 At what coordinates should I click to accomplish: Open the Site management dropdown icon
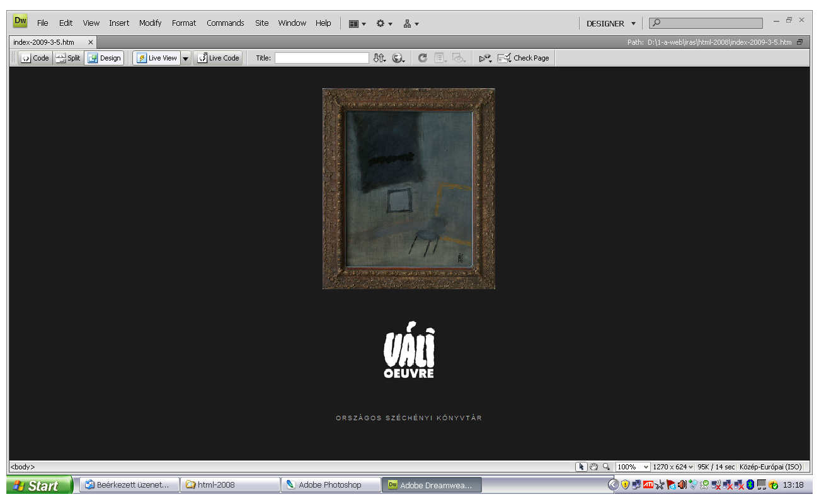pyautogui.click(x=411, y=24)
